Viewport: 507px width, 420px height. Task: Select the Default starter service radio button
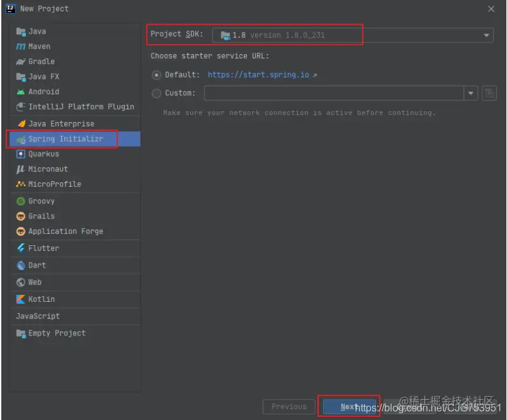pyautogui.click(x=156, y=75)
